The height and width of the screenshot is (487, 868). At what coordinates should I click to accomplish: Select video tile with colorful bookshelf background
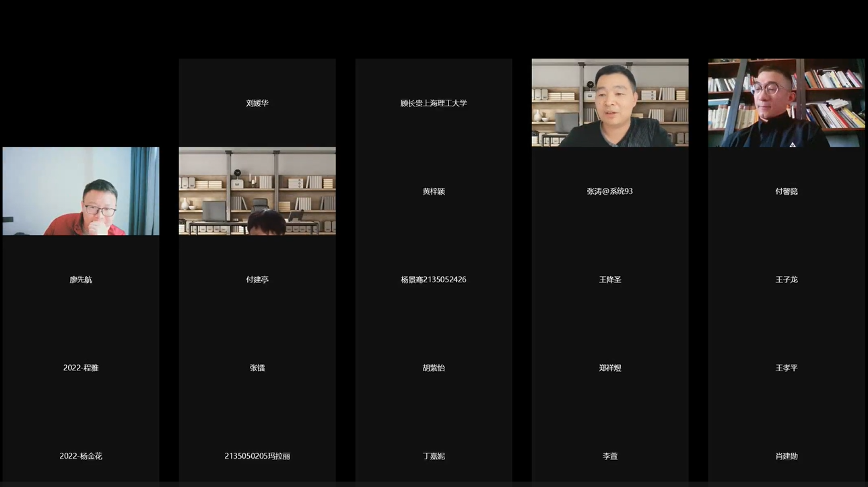click(x=787, y=102)
